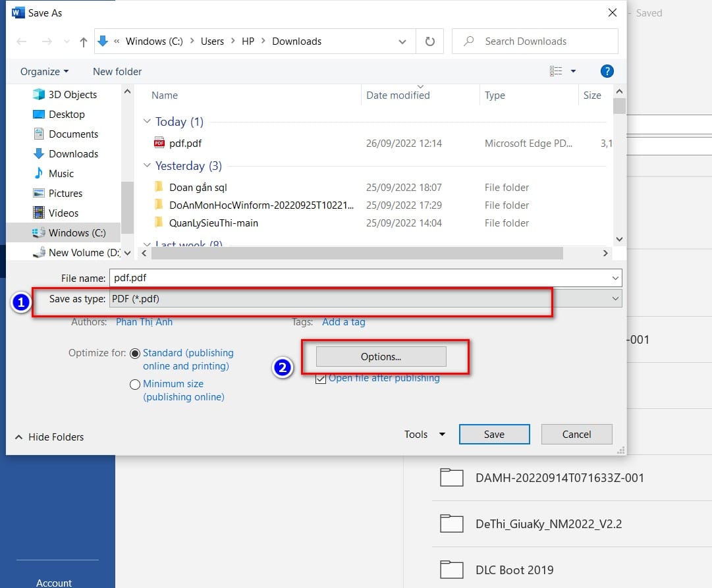Open the Organize menu
The image size is (712, 588).
point(45,72)
